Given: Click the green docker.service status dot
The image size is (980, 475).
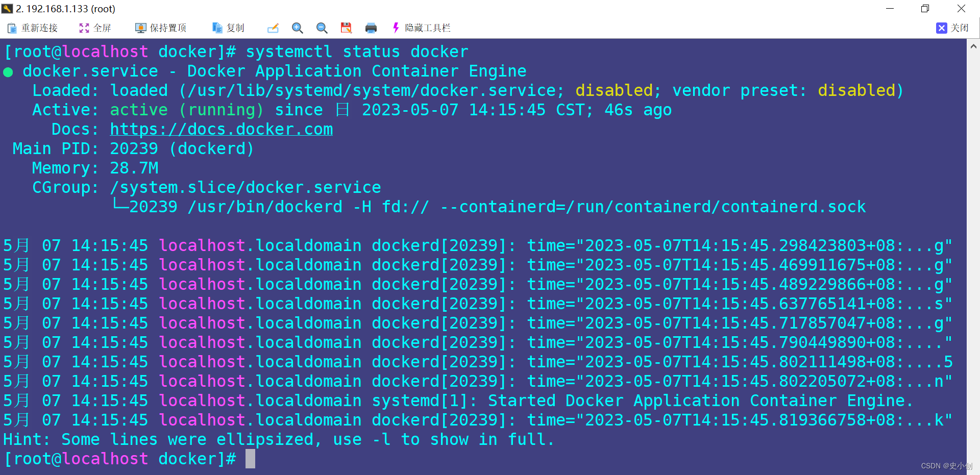Looking at the screenshot, I should pyautogui.click(x=8, y=72).
